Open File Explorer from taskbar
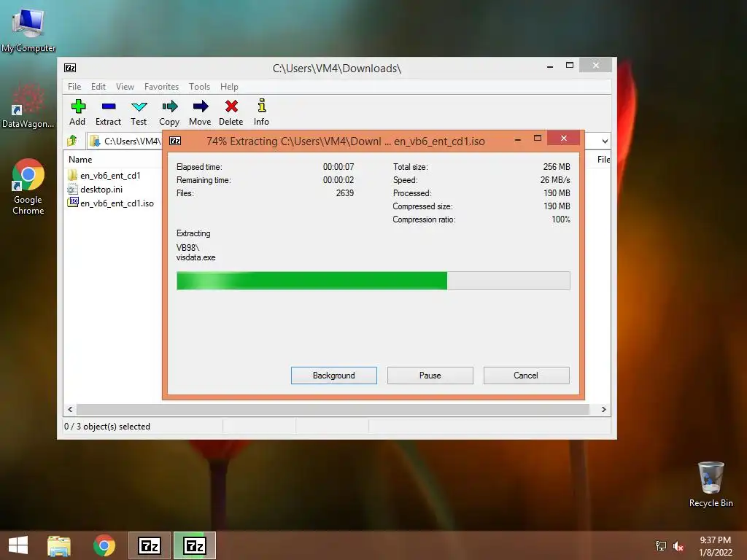This screenshot has height=560, width=747. click(x=59, y=545)
